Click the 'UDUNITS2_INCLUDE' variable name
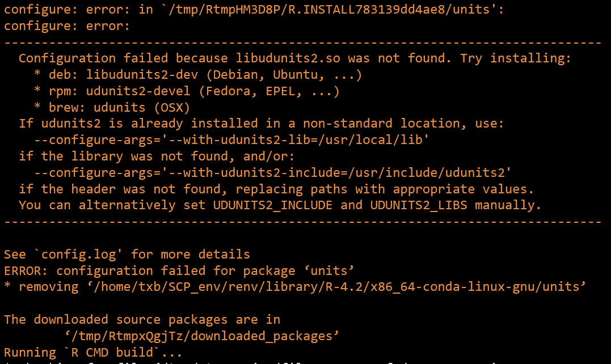The image size is (611, 364). (272, 205)
